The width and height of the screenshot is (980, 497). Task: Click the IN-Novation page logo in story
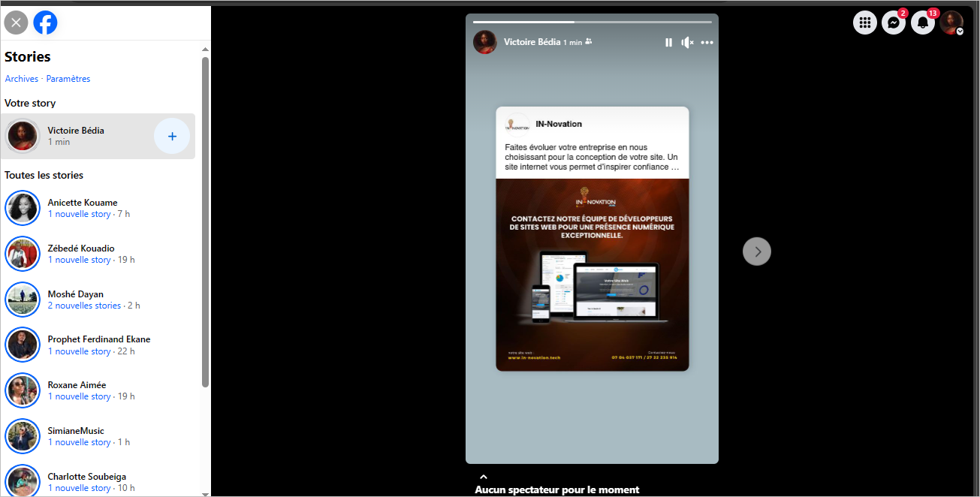click(x=517, y=124)
